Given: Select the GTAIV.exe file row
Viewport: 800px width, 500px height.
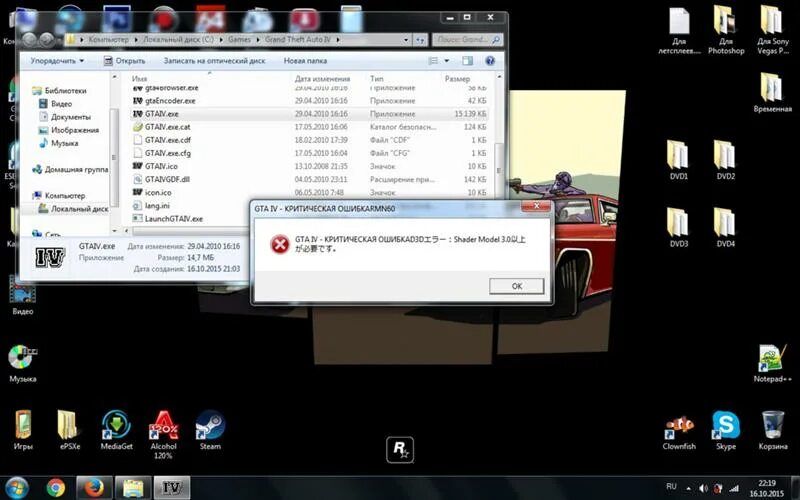Looking at the screenshot, I should (x=309, y=114).
